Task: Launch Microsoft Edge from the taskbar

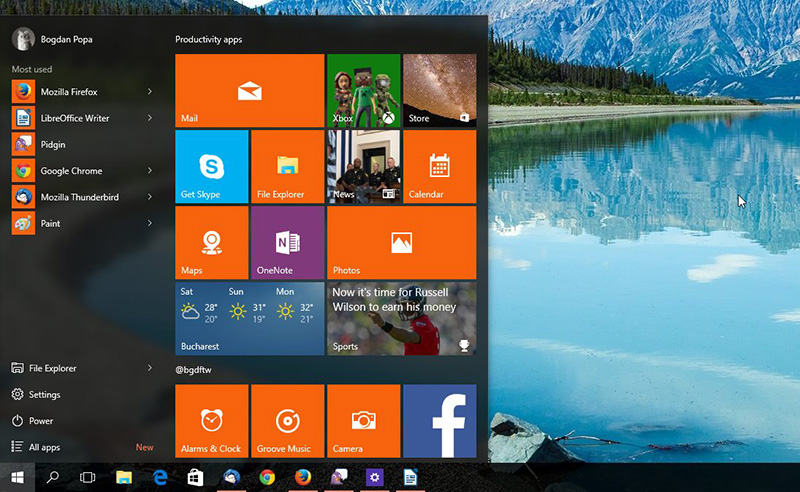Action: pos(160,478)
